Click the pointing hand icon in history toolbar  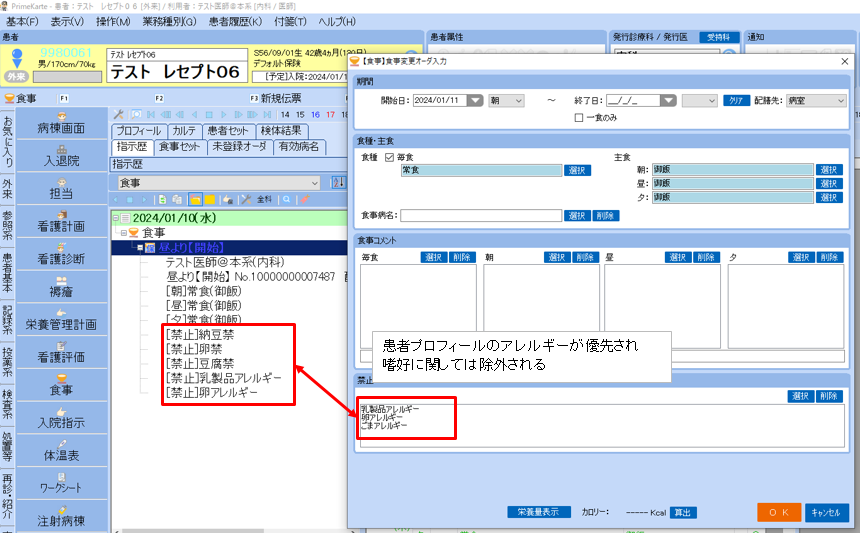tap(228, 200)
